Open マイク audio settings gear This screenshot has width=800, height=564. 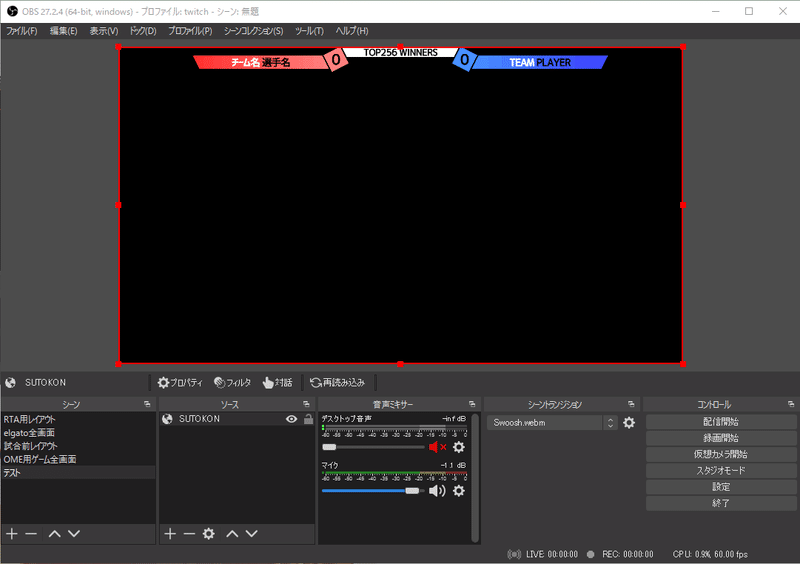click(x=459, y=491)
